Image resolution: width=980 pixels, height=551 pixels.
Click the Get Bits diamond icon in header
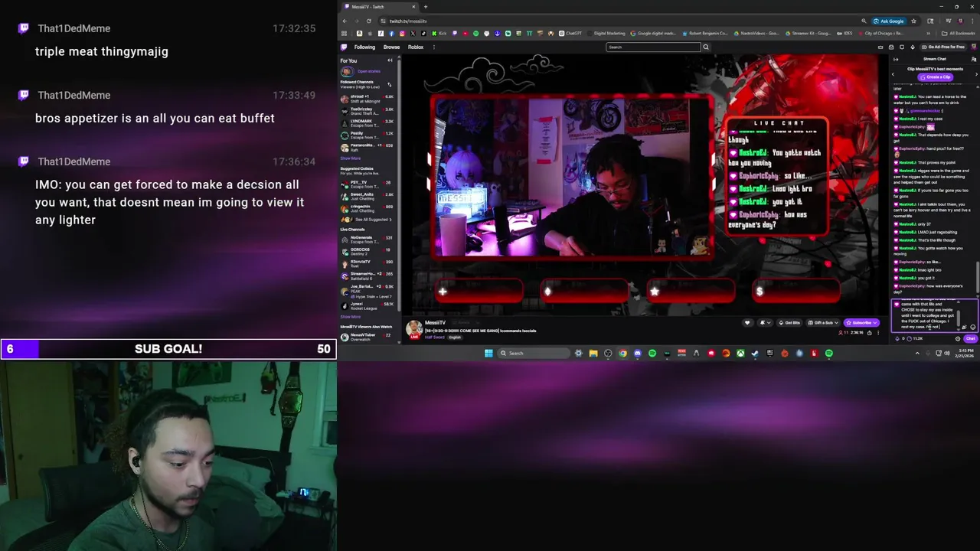point(913,47)
